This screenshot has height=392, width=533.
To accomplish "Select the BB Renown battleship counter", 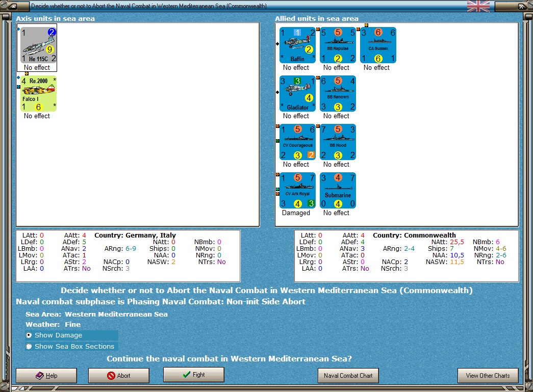I will 338,94.
